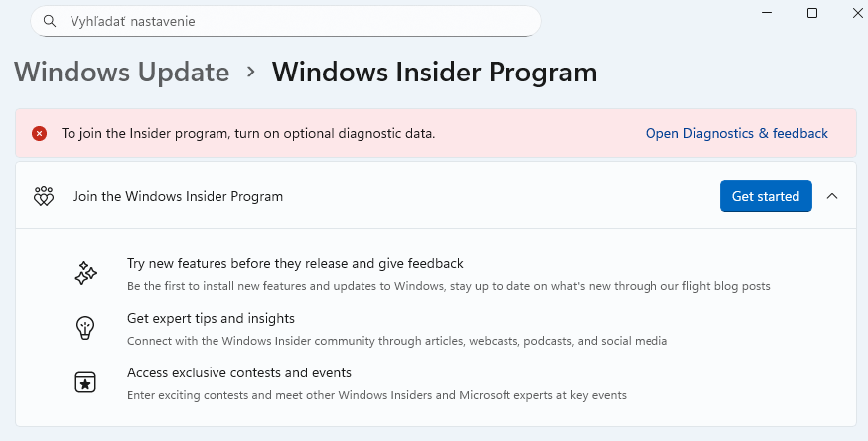Focus the "Vyhľadať nastavenie" search field
The height and width of the screenshot is (441, 868).
pos(288,20)
